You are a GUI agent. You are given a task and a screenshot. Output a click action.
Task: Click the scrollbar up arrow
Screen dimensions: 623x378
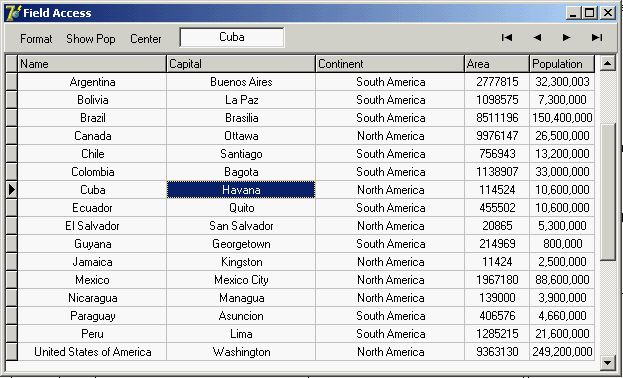[x=608, y=63]
